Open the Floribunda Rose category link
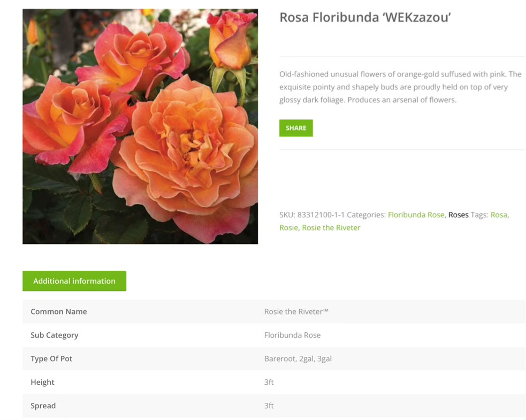 pyautogui.click(x=416, y=215)
